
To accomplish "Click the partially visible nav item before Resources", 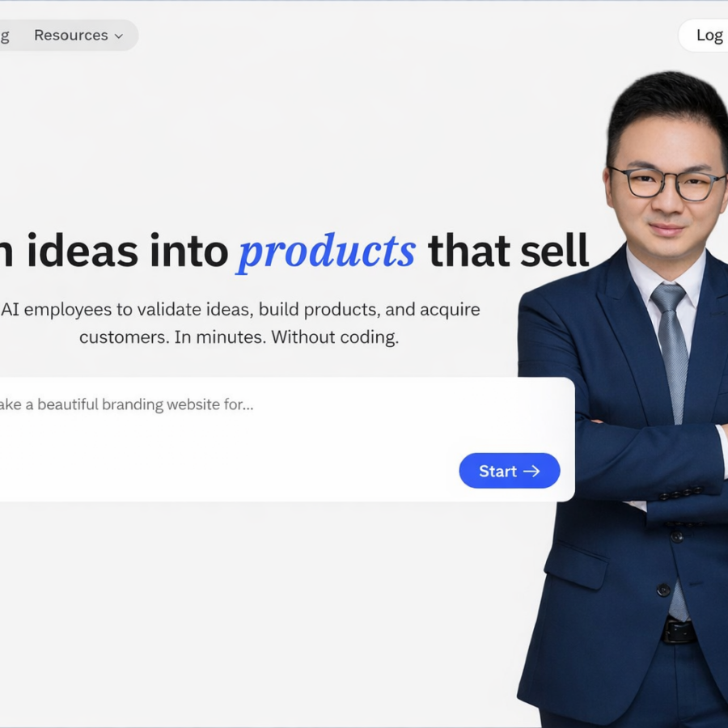I will [x=5, y=36].
